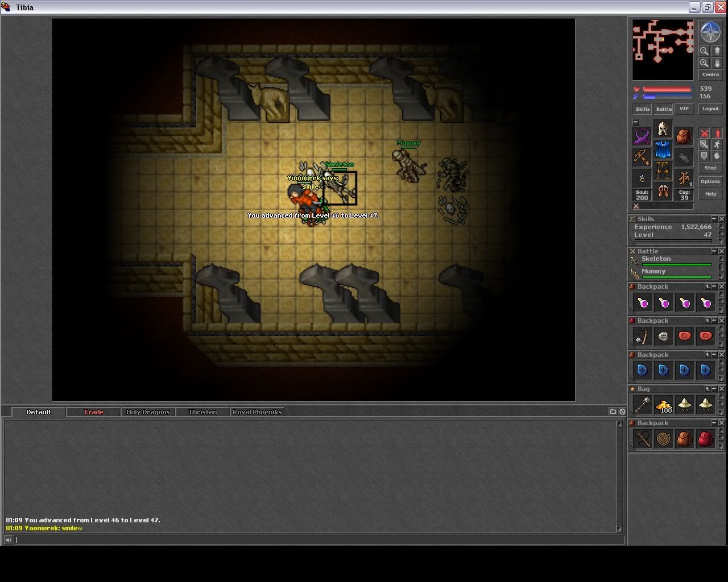Screen dimensions: 728x582
Task: Move minimap one floor down
Action: [717, 63]
